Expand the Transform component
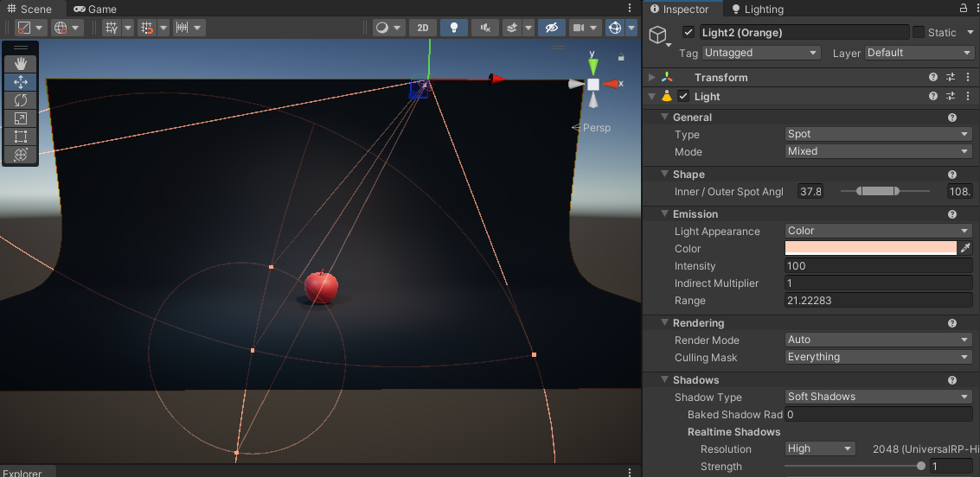Viewport: 980px width, 477px height. click(x=652, y=78)
